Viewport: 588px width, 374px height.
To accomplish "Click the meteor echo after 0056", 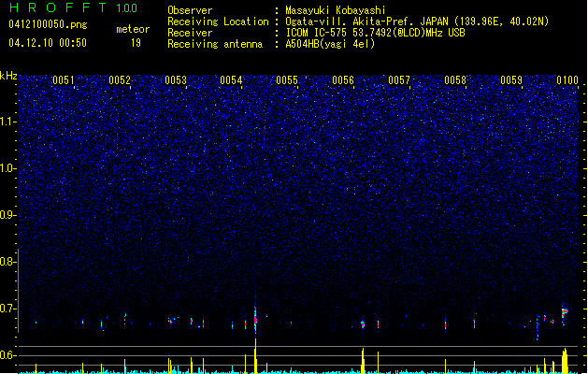I will pos(363,324).
